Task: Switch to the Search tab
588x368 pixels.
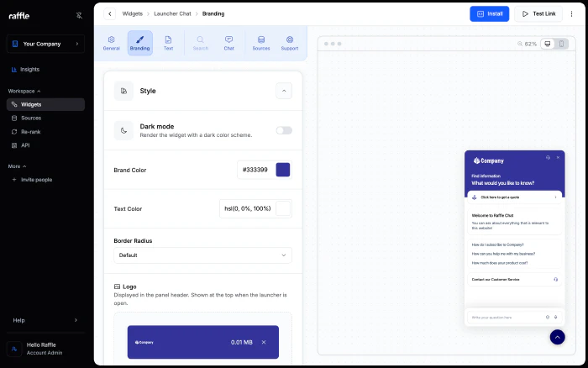Action: tap(201, 43)
